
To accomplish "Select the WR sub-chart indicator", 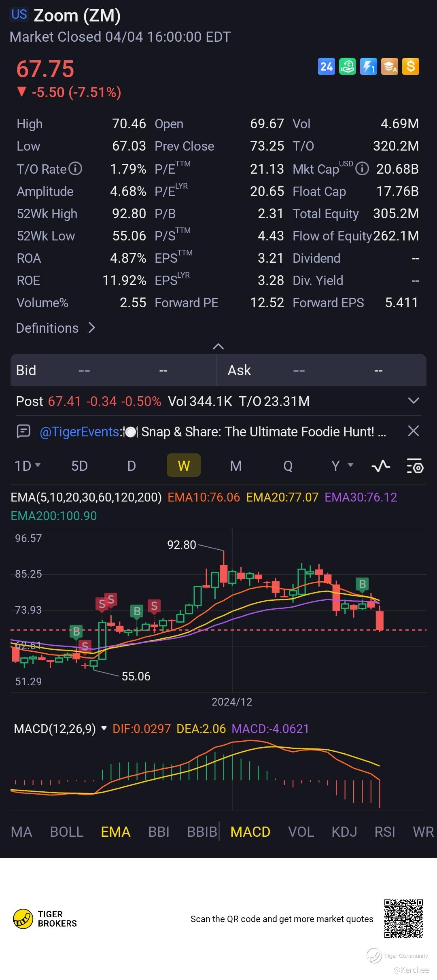I will [423, 831].
